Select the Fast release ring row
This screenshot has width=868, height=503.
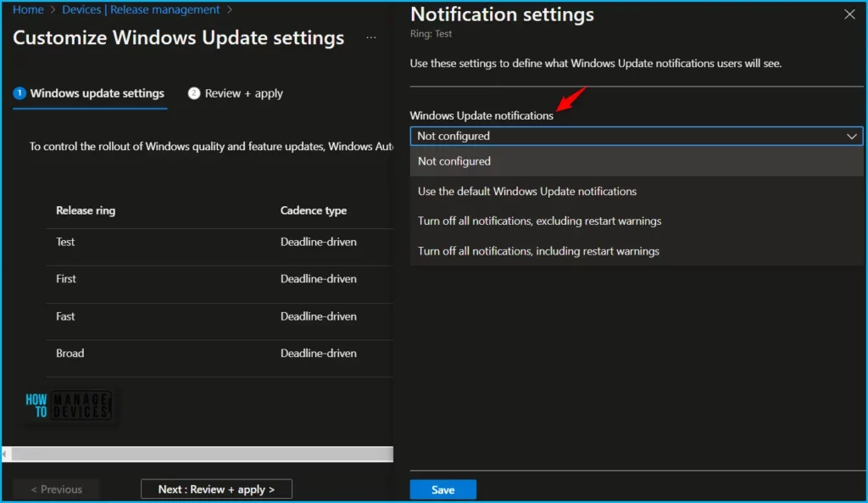[220, 316]
